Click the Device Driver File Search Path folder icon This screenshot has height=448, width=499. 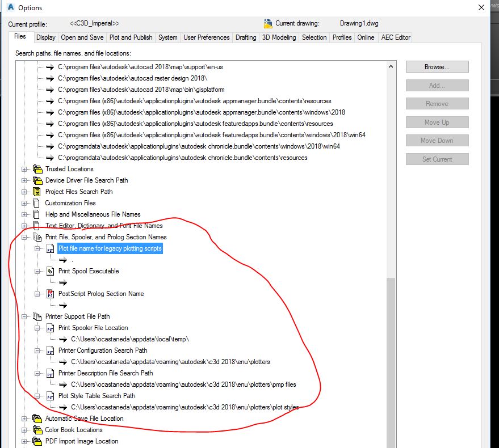point(37,180)
